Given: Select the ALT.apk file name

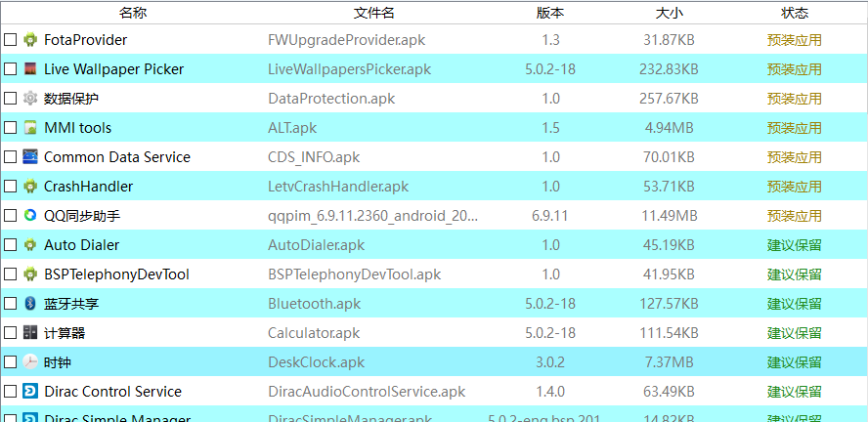Looking at the screenshot, I should [x=292, y=128].
